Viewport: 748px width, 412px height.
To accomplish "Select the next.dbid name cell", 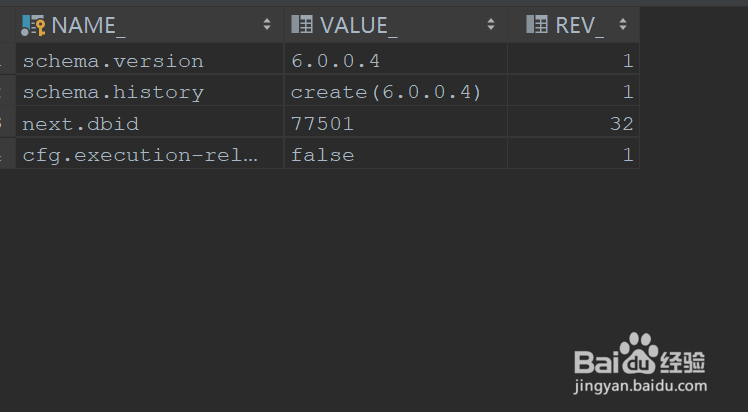I will pos(81,124).
